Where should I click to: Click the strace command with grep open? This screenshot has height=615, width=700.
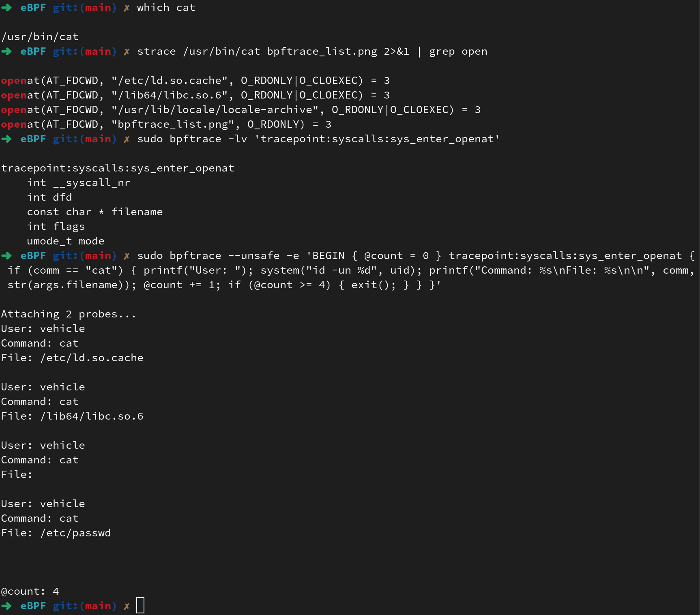[312, 51]
